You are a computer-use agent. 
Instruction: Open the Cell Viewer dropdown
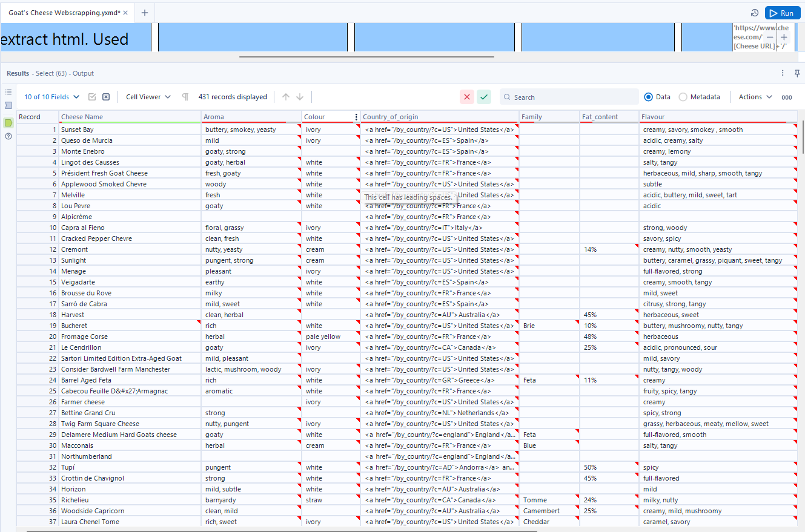tap(148, 97)
